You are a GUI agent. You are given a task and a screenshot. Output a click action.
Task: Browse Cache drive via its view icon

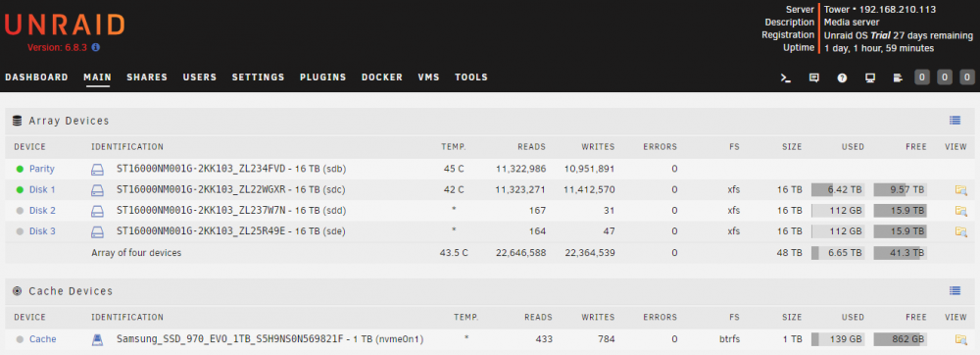[x=960, y=339]
